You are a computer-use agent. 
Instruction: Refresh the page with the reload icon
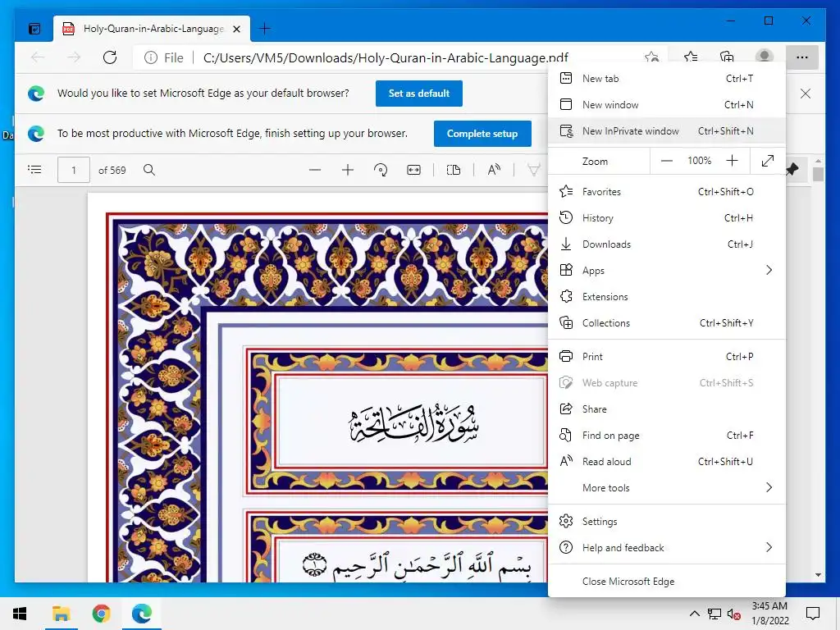pyautogui.click(x=110, y=57)
